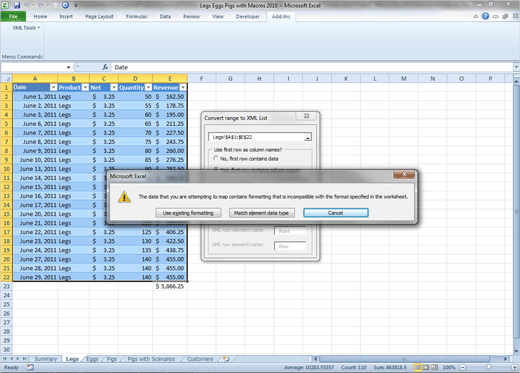
Task: Open the File tab
Action: point(13,16)
